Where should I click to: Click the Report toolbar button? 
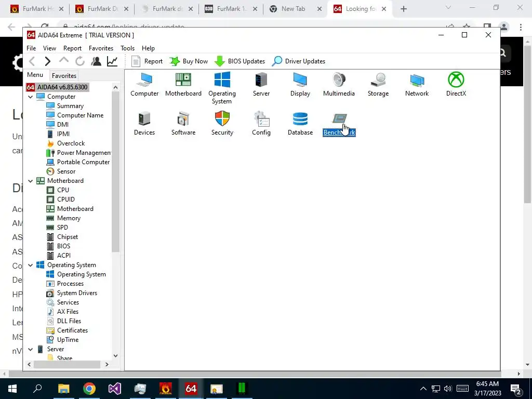(x=147, y=61)
